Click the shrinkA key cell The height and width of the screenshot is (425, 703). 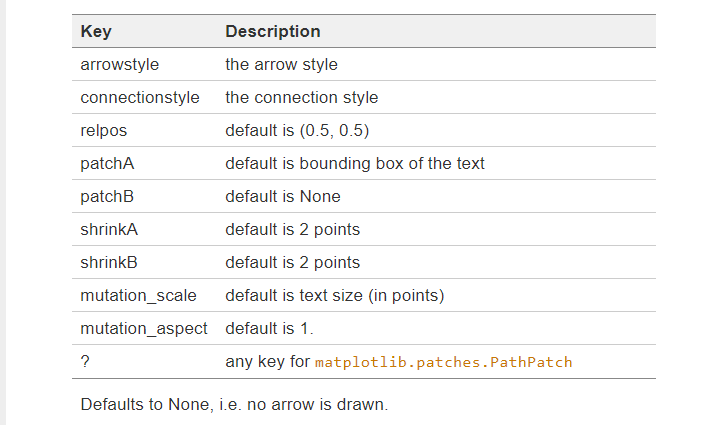click(x=109, y=230)
